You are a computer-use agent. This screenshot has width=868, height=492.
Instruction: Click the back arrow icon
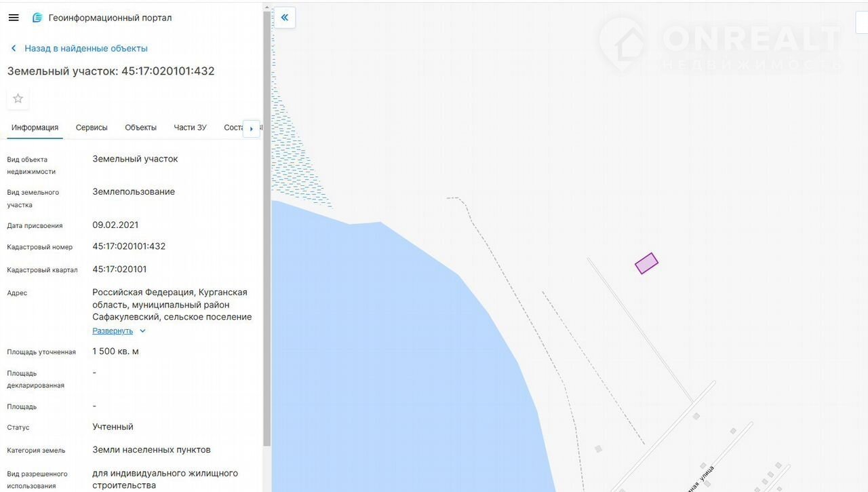pyautogui.click(x=14, y=48)
